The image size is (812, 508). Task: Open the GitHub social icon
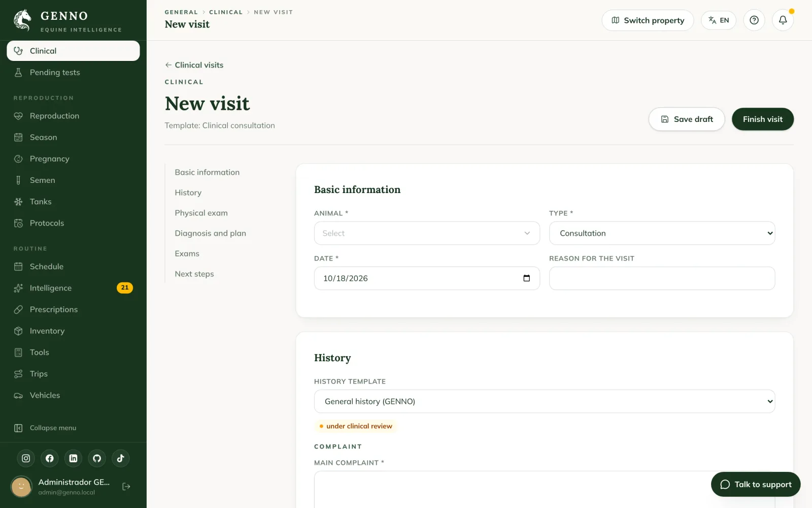(97, 458)
